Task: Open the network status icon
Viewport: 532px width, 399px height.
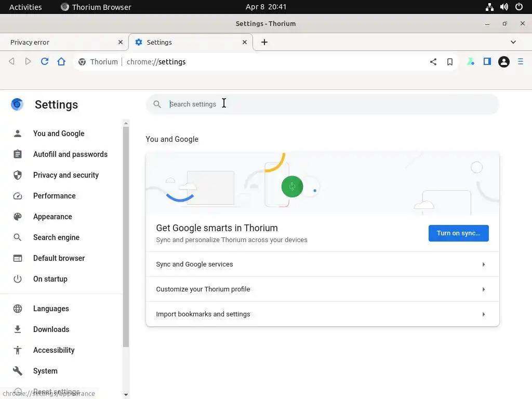Action: click(489, 7)
